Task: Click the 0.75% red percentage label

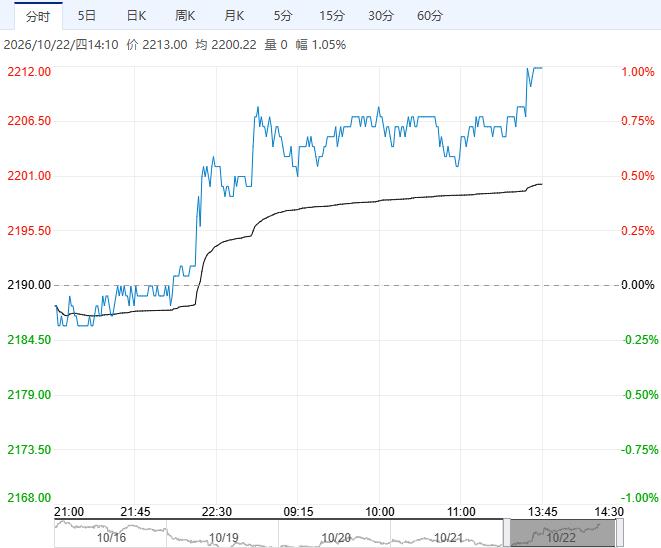Action: pyautogui.click(x=638, y=121)
